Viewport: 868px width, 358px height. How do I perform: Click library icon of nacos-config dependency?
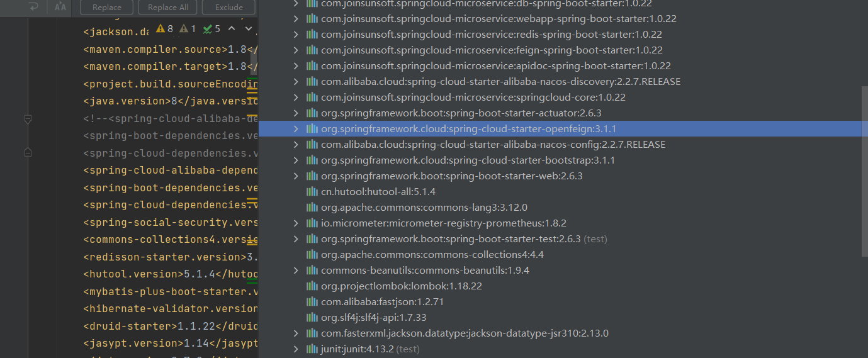(312, 145)
